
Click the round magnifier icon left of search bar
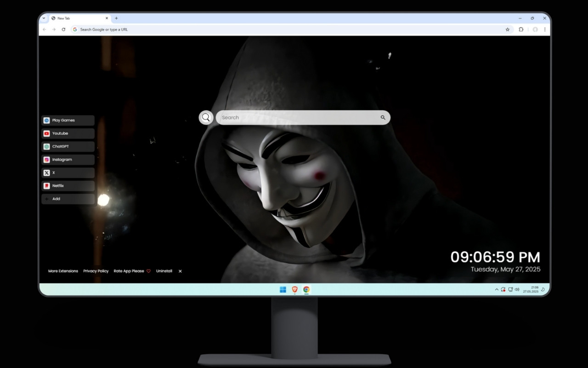pyautogui.click(x=206, y=117)
